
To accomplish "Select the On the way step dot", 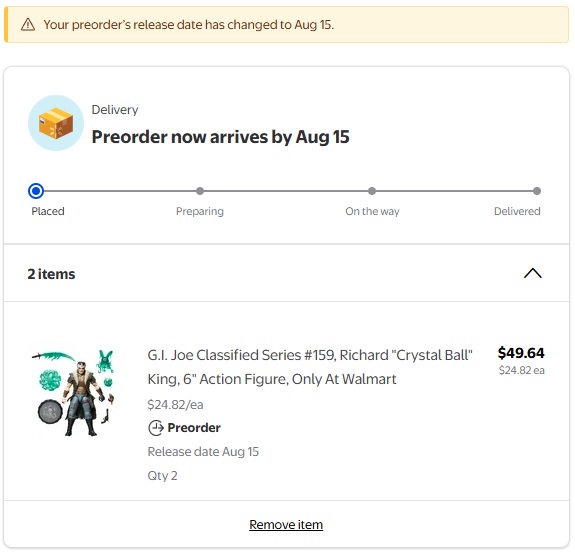I will pyautogui.click(x=372, y=191).
